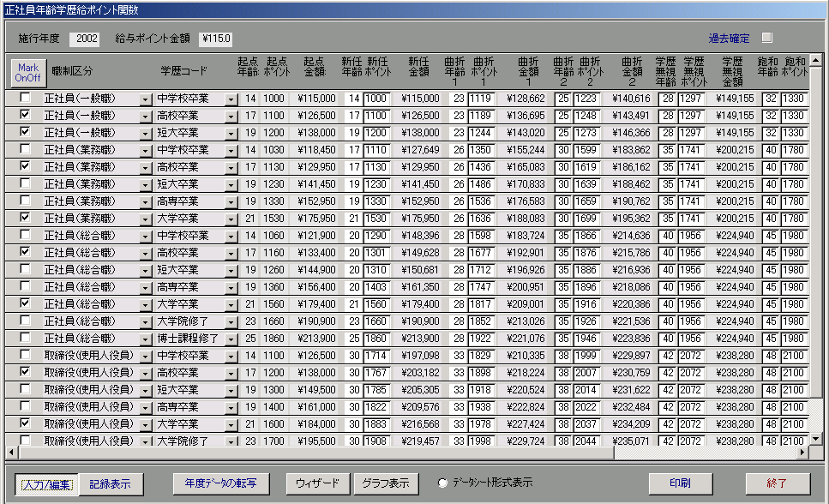This screenshot has width=829, height=504.
Task: Toggle the 過去確定 checkbox
Action: tap(766, 38)
